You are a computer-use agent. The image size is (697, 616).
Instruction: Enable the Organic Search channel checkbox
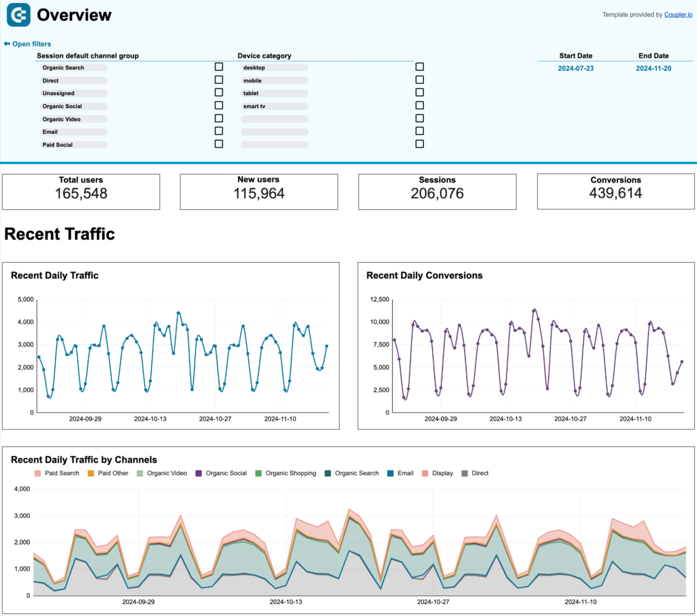[219, 67]
